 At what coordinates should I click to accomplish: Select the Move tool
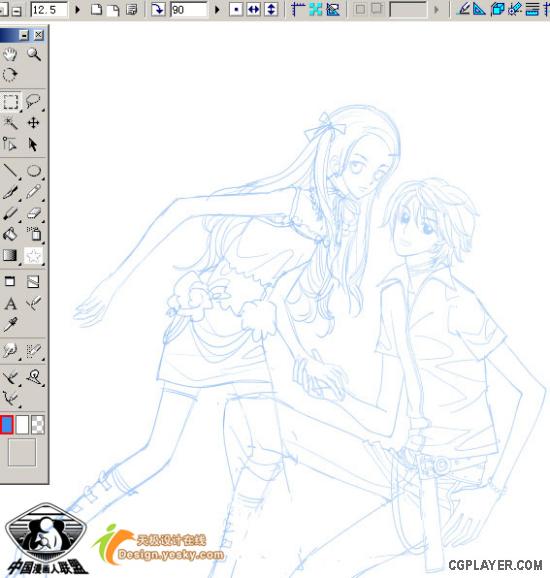point(34,123)
